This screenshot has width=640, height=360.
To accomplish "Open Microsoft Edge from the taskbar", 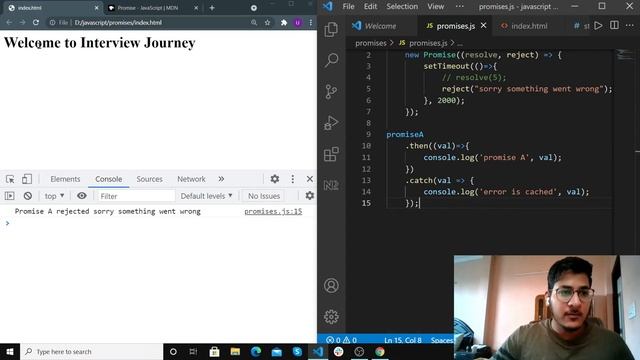I will tap(256, 351).
